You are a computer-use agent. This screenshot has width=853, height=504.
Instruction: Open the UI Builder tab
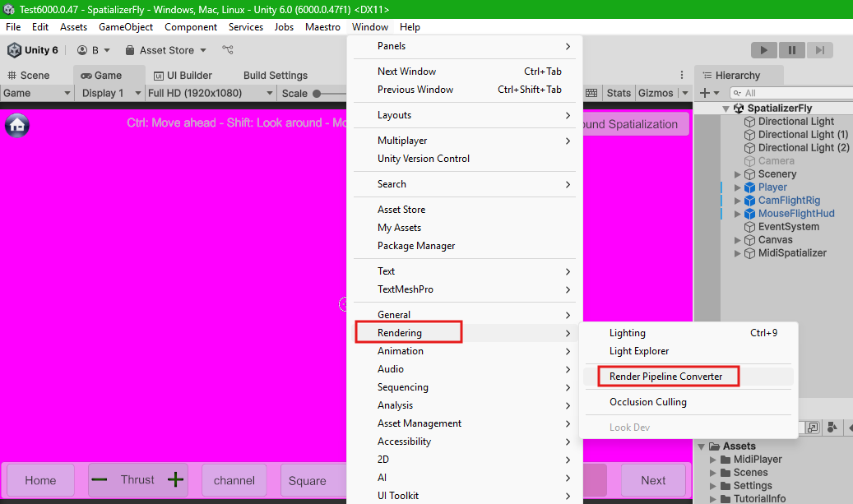pyautogui.click(x=183, y=75)
